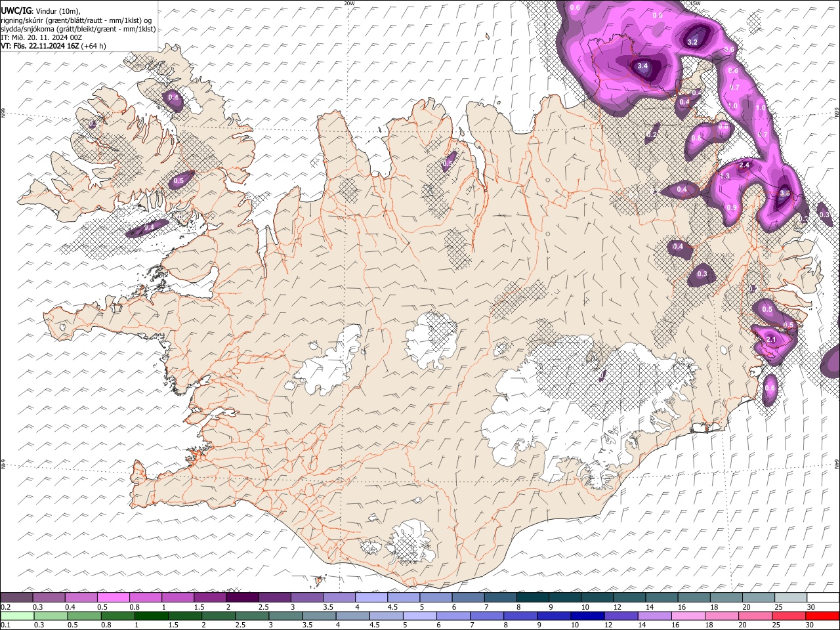
Task: Click the '2.5' label in the top legend row
Action: tap(263, 607)
